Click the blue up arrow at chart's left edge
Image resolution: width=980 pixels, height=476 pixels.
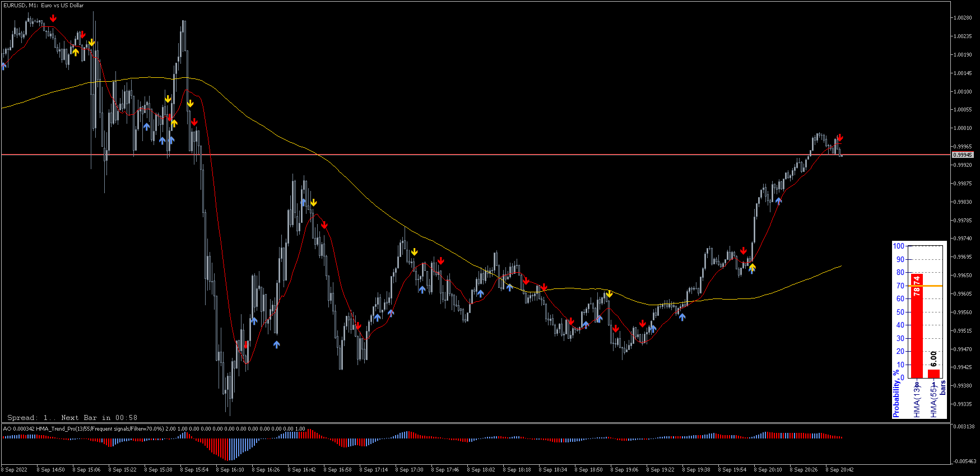[x=4, y=66]
